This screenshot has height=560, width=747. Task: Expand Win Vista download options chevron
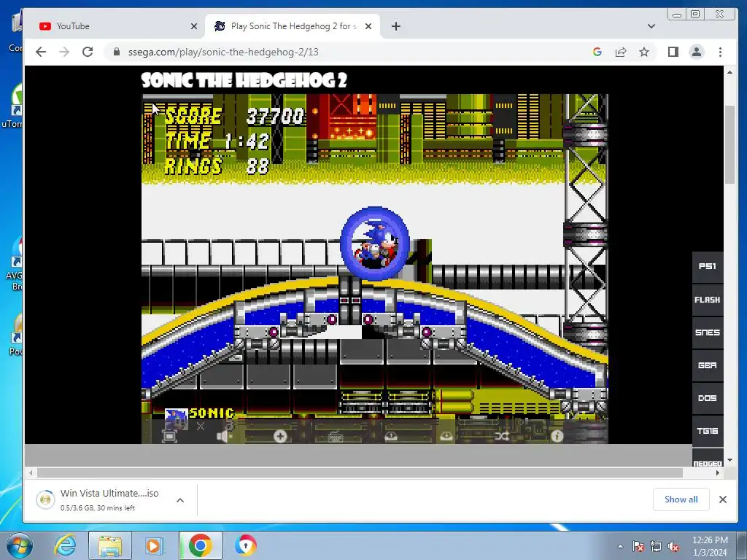click(180, 500)
